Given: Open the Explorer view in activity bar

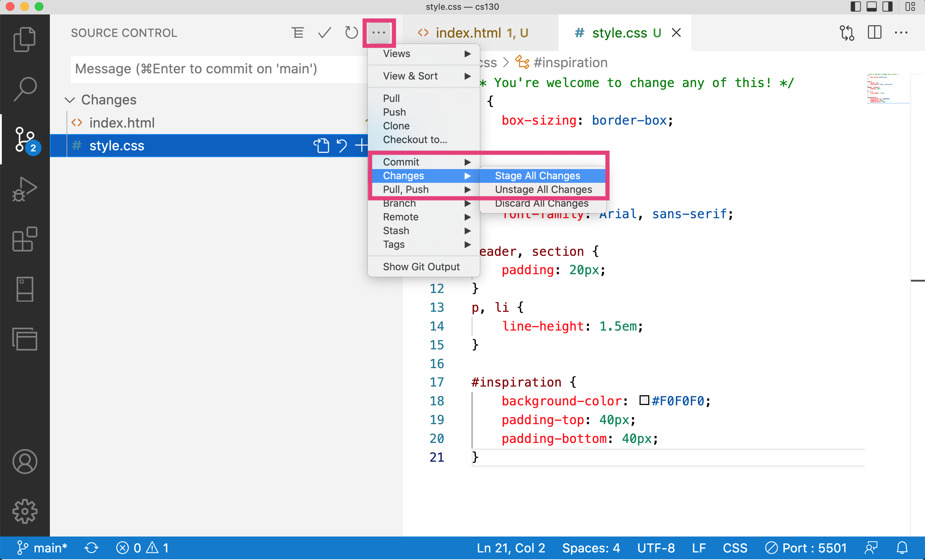Looking at the screenshot, I should tap(25, 39).
